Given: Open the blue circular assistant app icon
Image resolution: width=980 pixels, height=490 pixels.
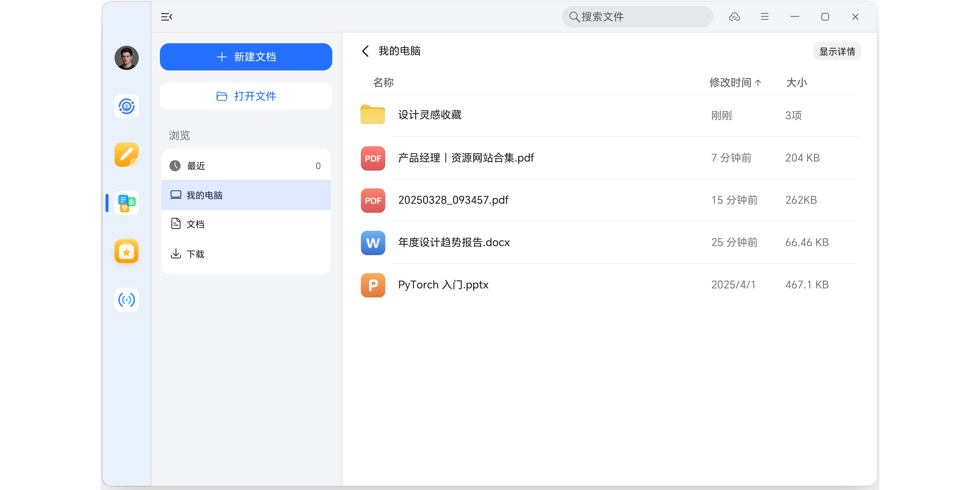Looking at the screenshot, I should [x=127, y=106].
